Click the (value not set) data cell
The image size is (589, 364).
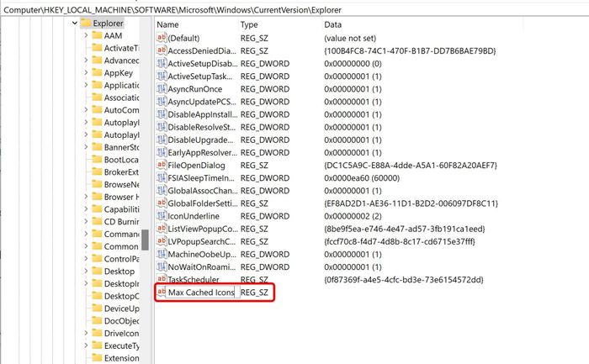coord(350,38)
